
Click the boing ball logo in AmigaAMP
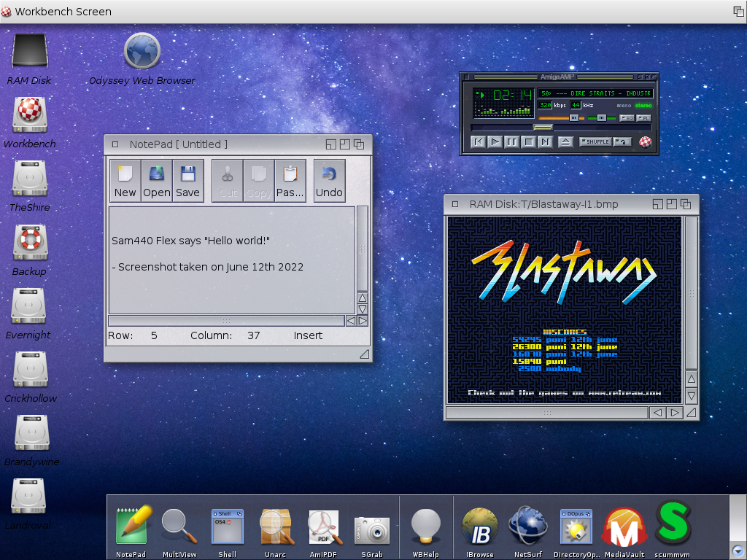[646, 142]
